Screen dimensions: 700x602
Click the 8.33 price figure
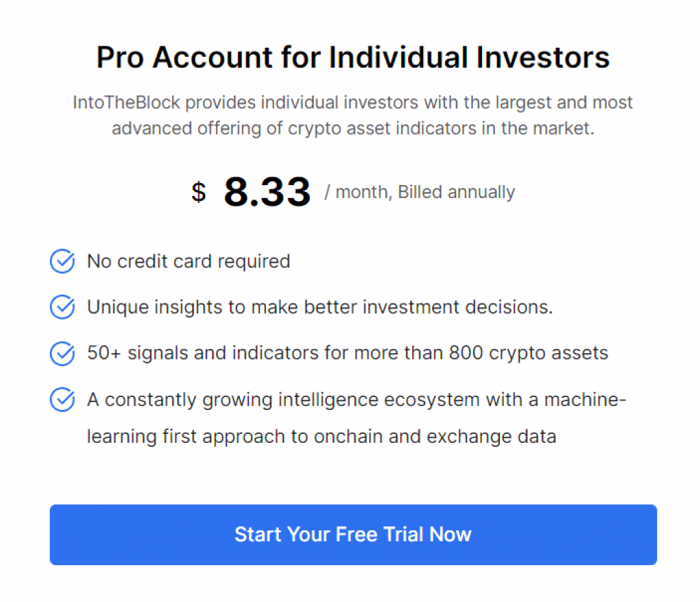267,192
